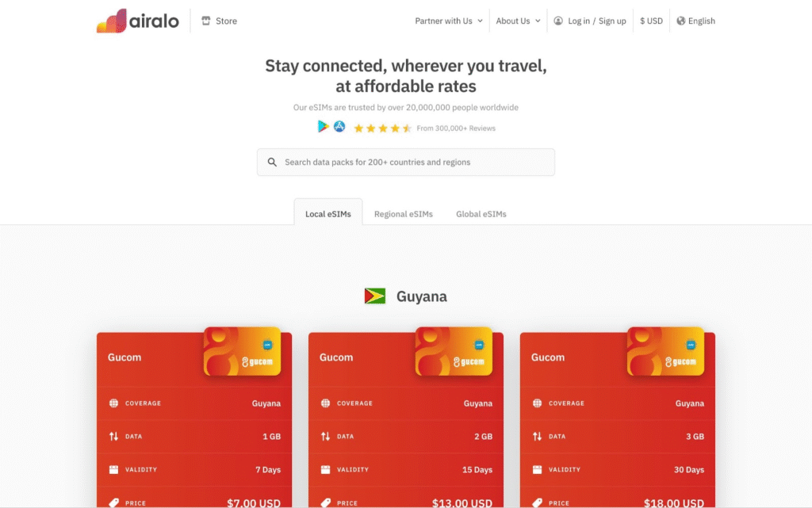Click the Google Play badge icon
The width and height of the screenshot is (812, 508).
point(322,126)
